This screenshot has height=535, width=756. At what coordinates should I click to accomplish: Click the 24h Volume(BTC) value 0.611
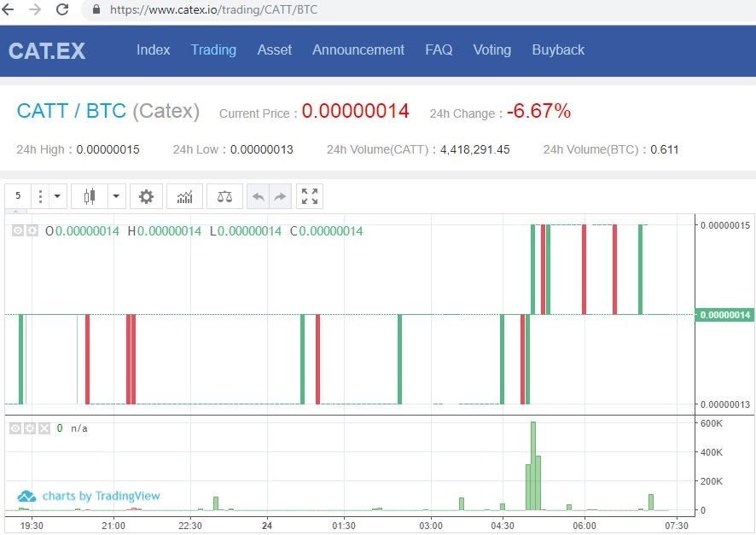(x=665, y=149)
